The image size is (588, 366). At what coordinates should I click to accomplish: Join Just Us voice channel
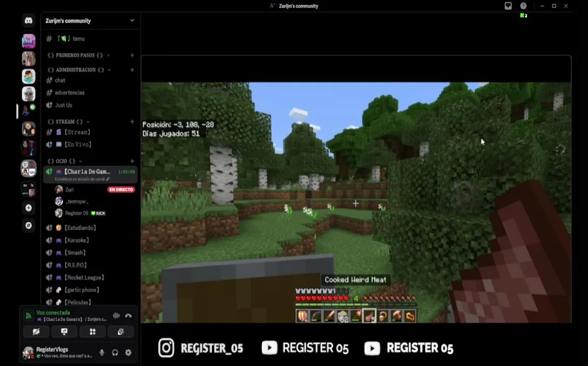[x=90, y=105]
